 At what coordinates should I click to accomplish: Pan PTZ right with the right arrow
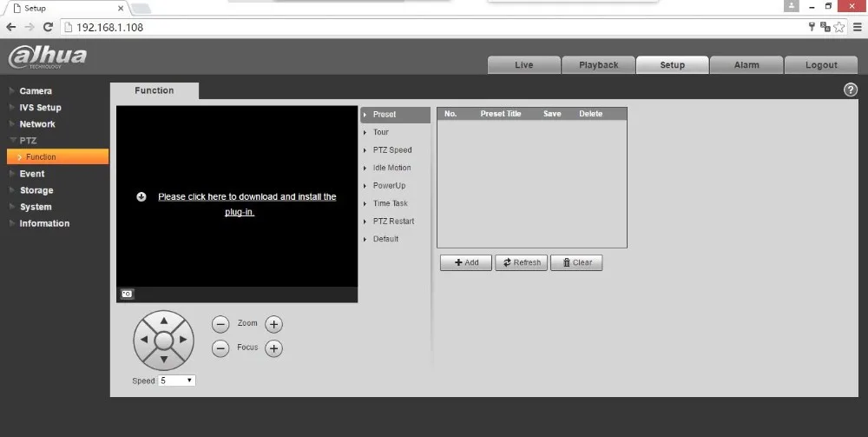pyautogui.click(x=183, y=340)
